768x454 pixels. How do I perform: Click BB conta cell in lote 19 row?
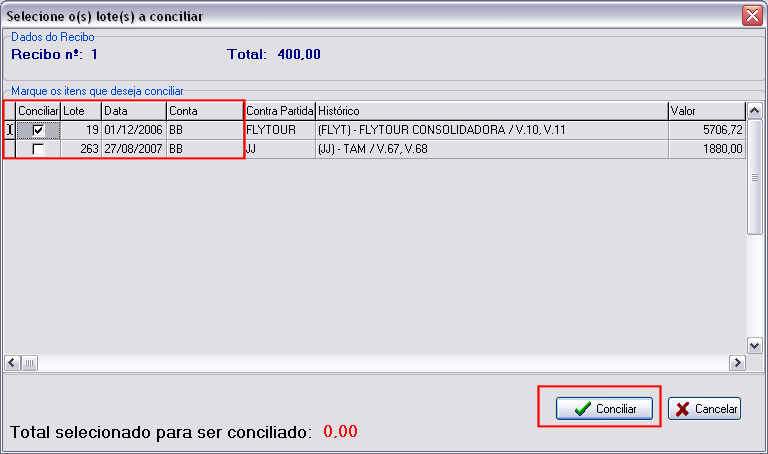click(205, 130)
